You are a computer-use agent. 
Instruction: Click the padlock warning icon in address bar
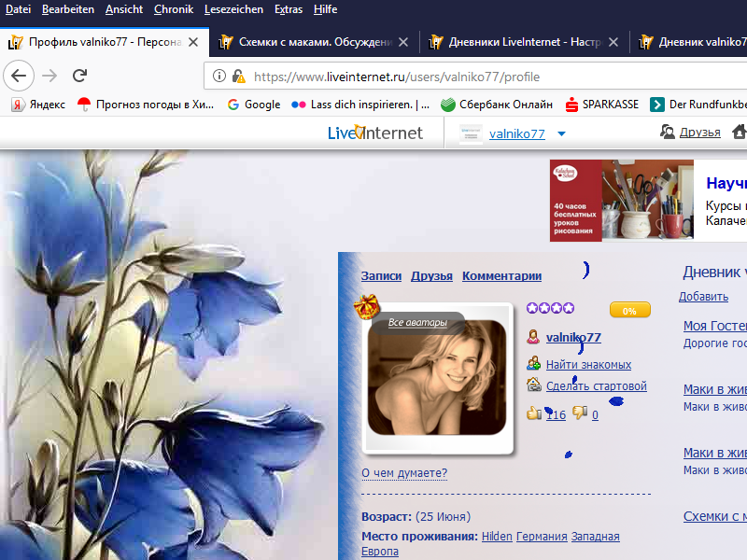click(239, 77)
